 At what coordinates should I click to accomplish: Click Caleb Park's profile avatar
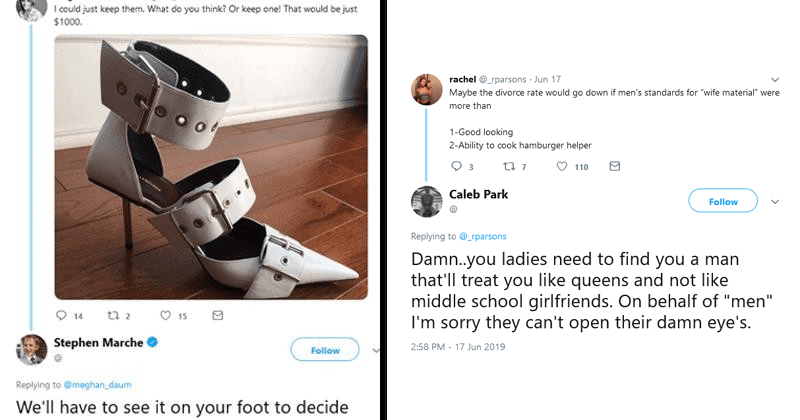427,201
